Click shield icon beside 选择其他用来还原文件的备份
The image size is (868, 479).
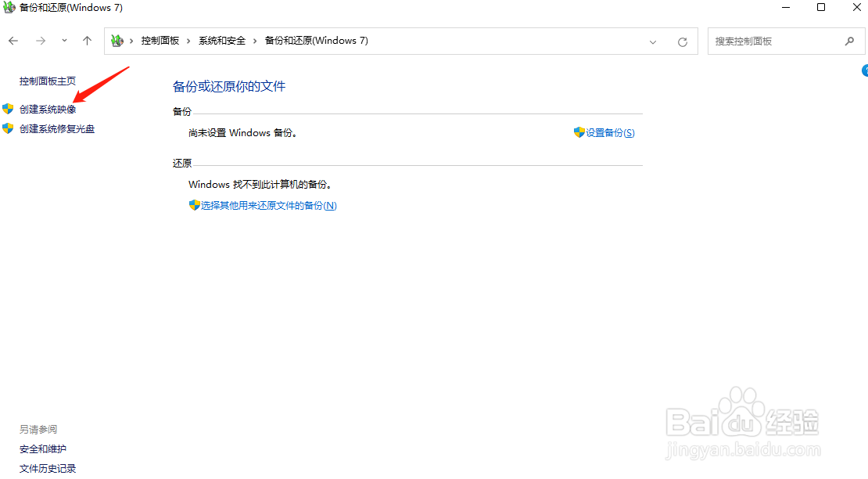(194, 205)
